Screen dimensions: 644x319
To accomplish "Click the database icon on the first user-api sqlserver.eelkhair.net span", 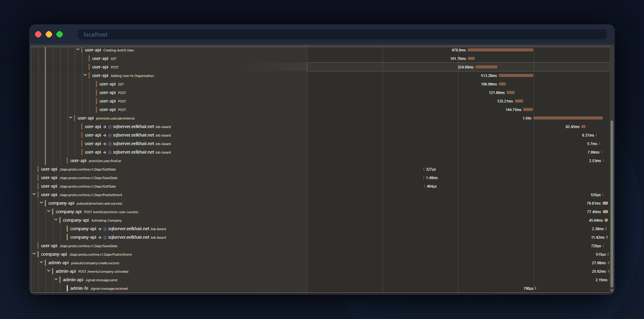I will pyautogui.click(x=110, y=126).
